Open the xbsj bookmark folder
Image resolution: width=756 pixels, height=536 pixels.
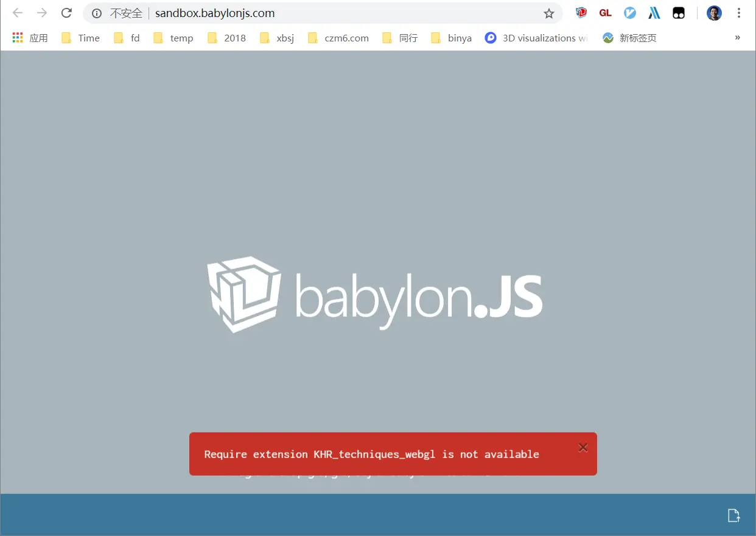click(x=276, y=38)
